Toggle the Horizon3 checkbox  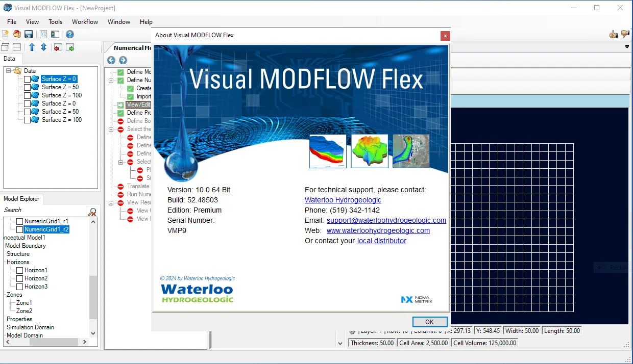tap(19, 287)
